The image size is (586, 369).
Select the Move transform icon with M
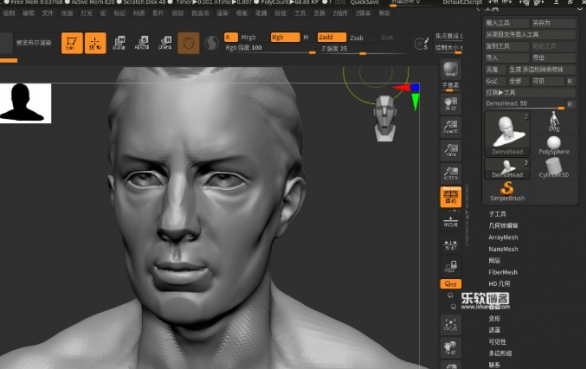(119, 43)
